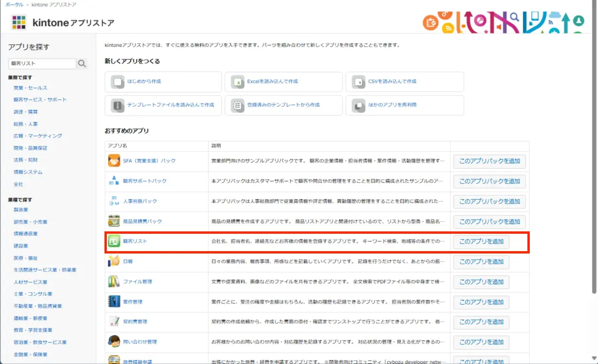Open the 営業・セールス category
Viewport: 598px width, 364px height.
[31, 88]
